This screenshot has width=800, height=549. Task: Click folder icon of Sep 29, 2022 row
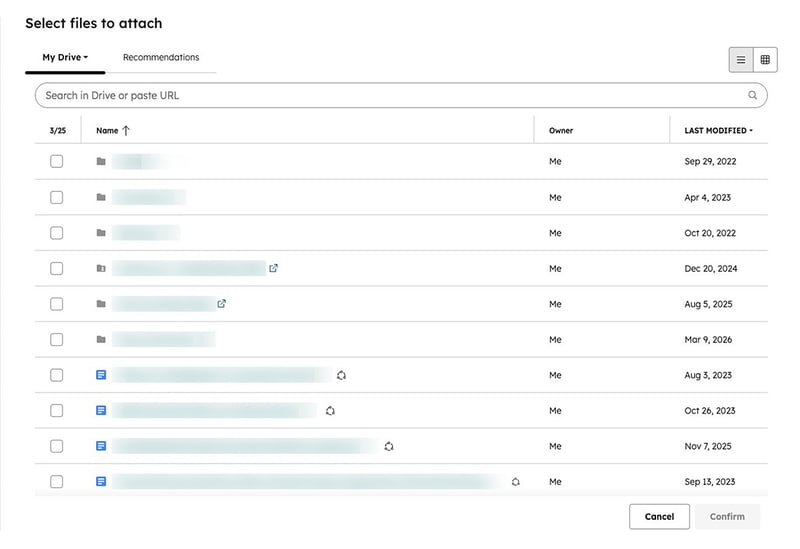[x=101, y=161]
